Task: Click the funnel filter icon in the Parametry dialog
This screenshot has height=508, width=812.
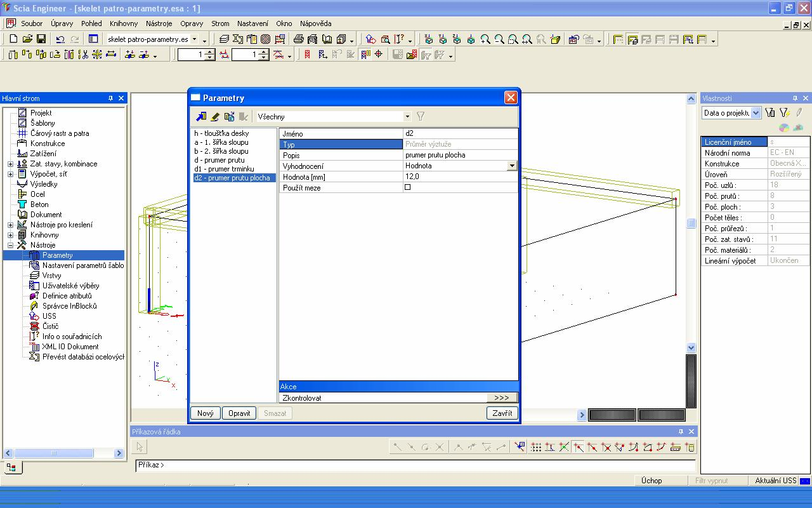Action: click(x=420, y=117)
